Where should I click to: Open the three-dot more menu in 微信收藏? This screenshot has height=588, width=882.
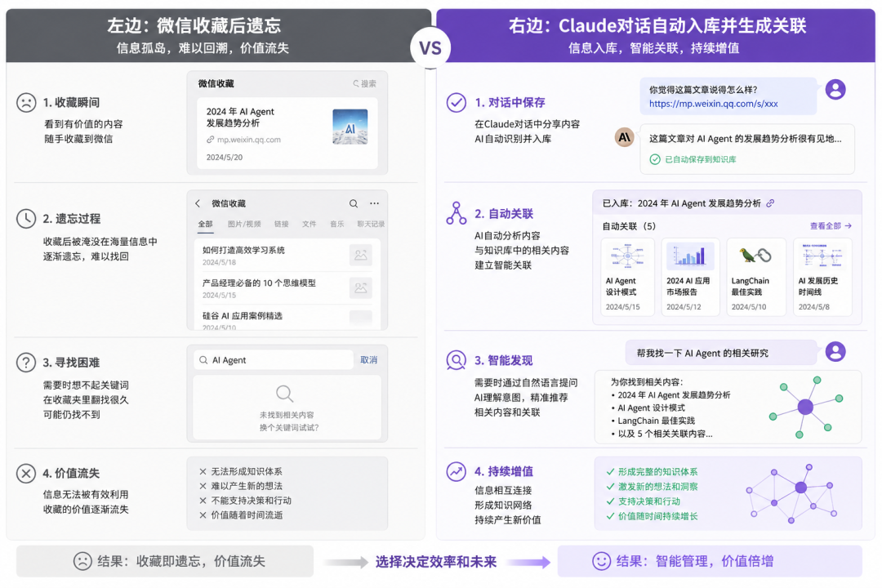click(374, 203)
